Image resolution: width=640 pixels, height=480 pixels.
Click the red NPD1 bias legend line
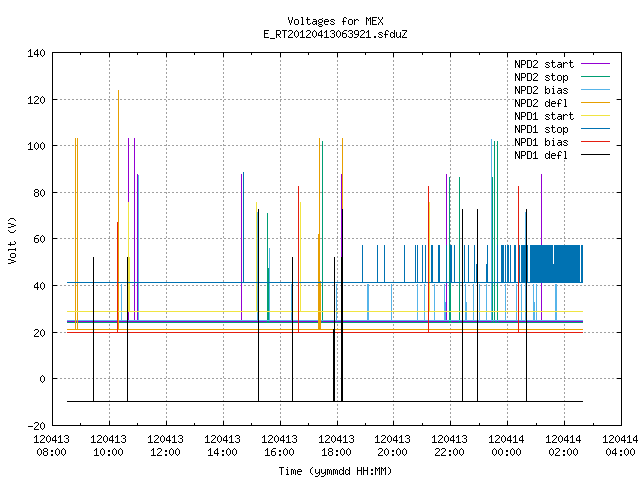tap(596, 142)
